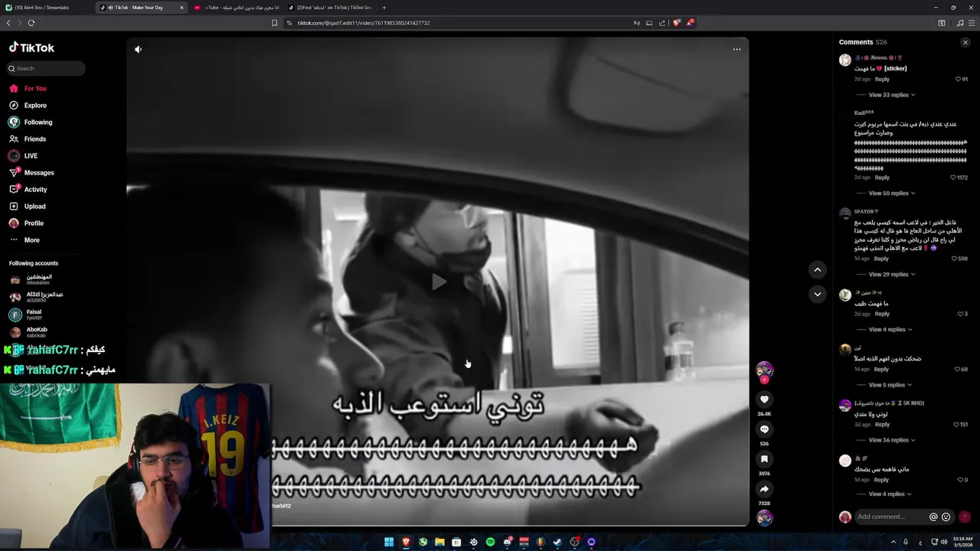
Task: Expand View 29 replies
Action: click(x=891, y=275)
